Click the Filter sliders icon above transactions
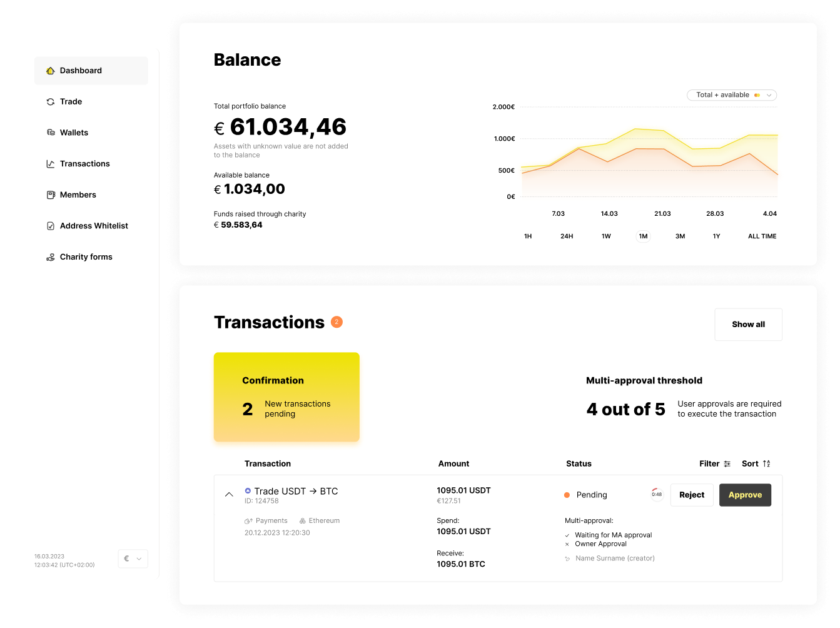The image size is (840, 628). [727, 463]
